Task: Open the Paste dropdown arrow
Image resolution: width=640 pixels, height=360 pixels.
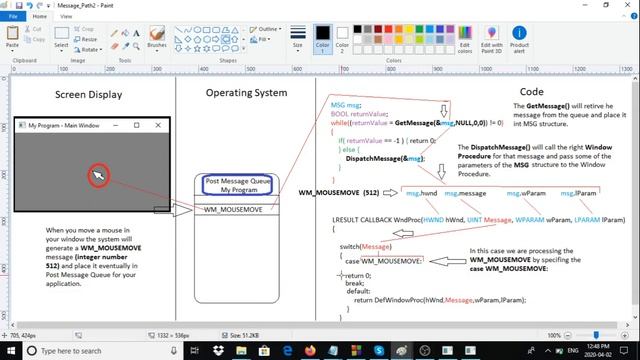Action: tap(12, 51)
